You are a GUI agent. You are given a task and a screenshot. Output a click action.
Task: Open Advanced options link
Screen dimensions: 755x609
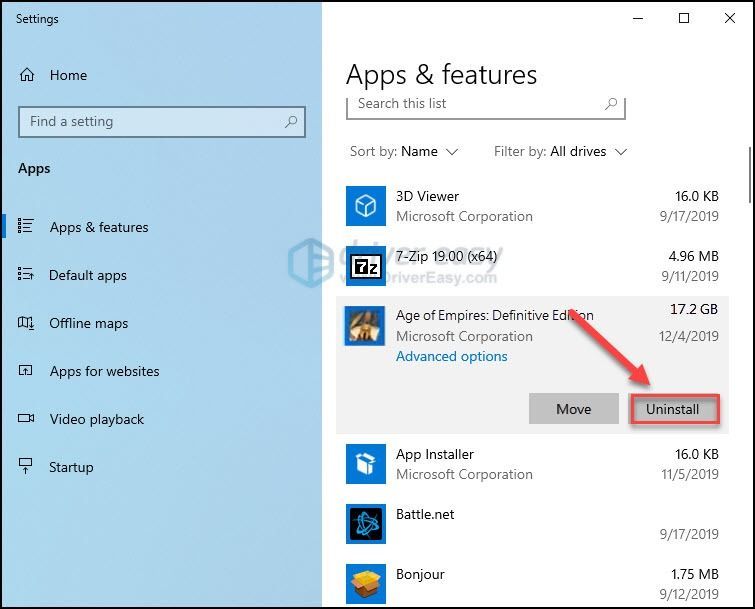click(451, 356)
